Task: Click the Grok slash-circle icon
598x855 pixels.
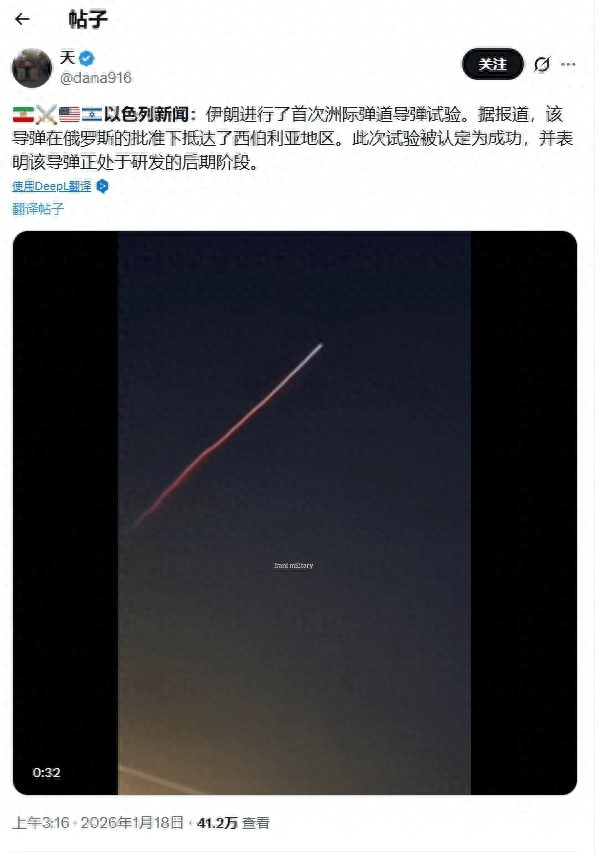Action: tap(541, 64)
